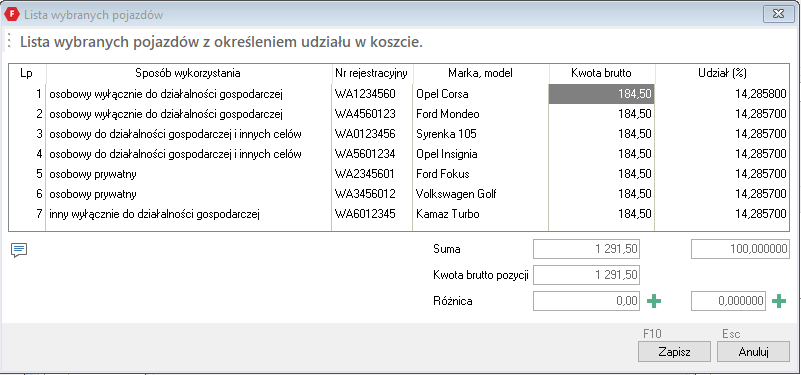Click Lp number 3 cell
Viewport: 801px width, 375px height.
(x=28, y=134)
